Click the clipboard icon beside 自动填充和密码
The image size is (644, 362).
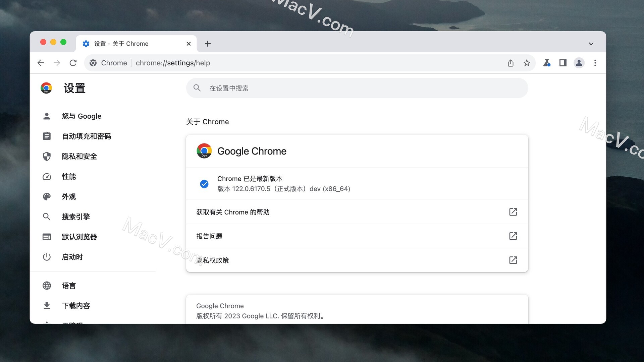[47, 136]
